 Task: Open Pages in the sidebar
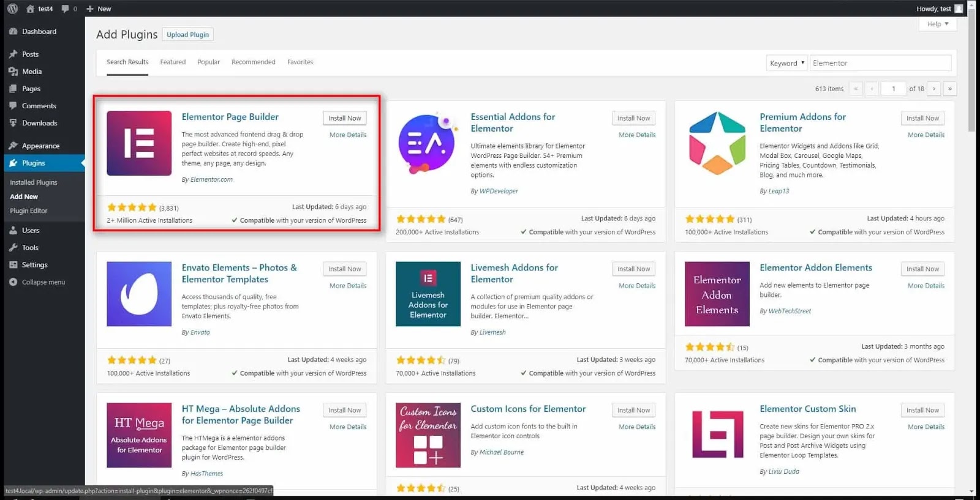(31, 88)
